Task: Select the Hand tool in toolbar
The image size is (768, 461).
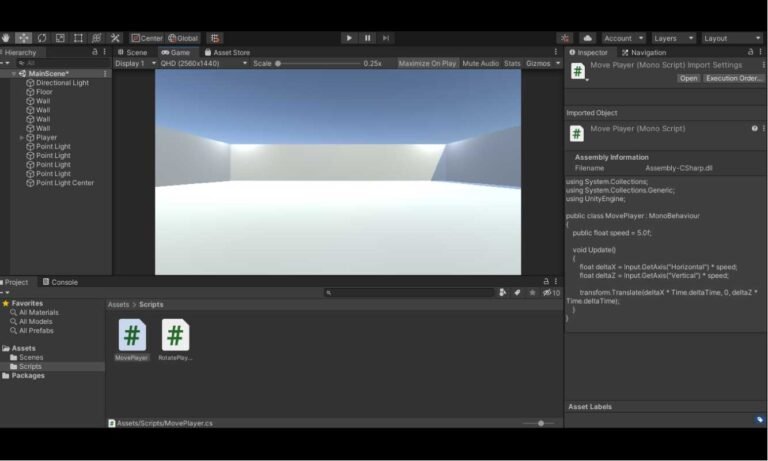Action: point(5,38)
